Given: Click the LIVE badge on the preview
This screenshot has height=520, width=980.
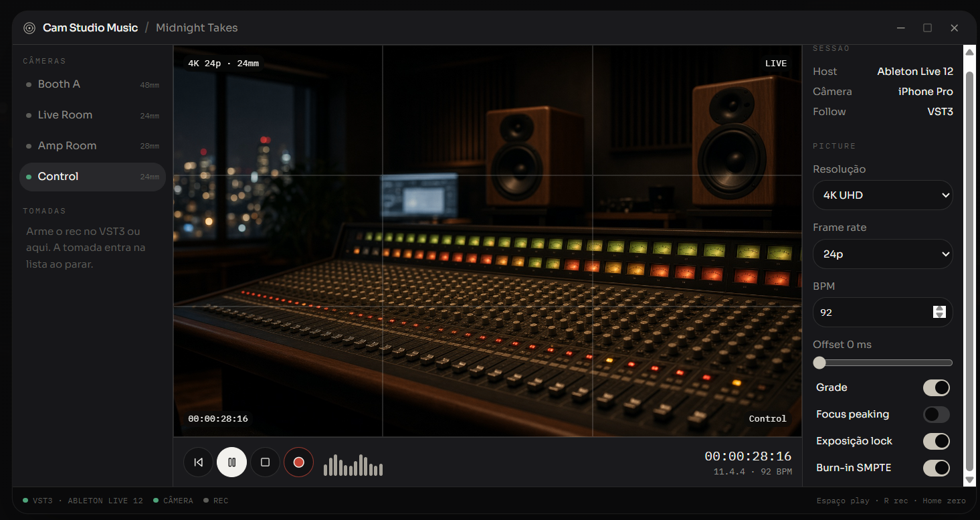Looking at the screenshot, I should tap(776, 64).
